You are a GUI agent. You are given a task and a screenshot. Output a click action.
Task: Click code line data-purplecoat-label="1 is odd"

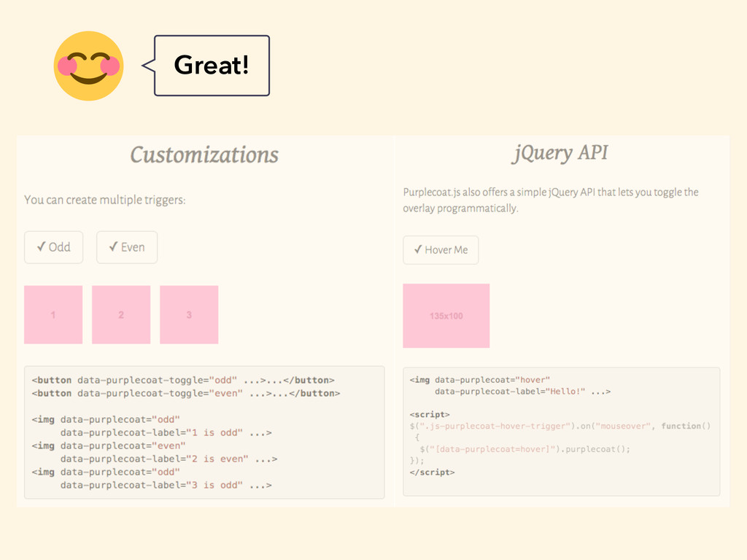tap(166, 433)
